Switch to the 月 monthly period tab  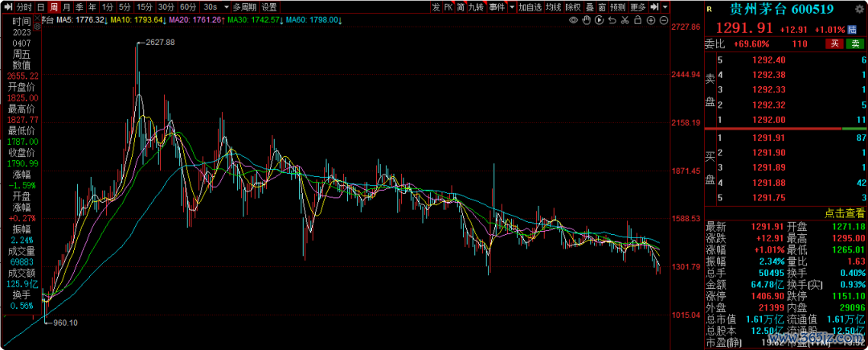[67, 7]
